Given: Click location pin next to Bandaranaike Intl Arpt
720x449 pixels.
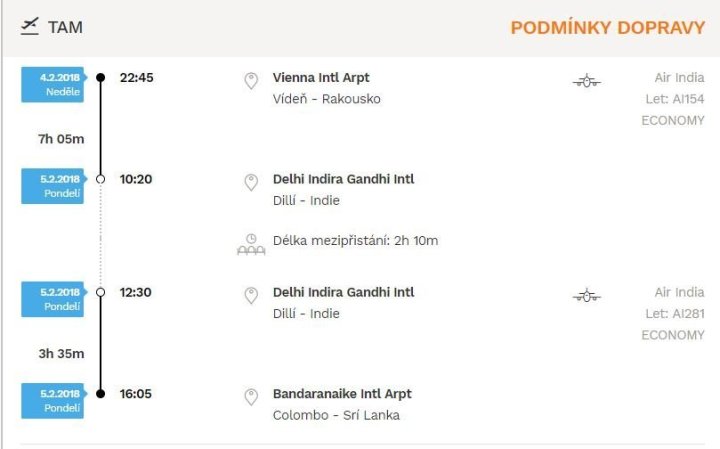Looking at the screenshot, I should [251, 397].
